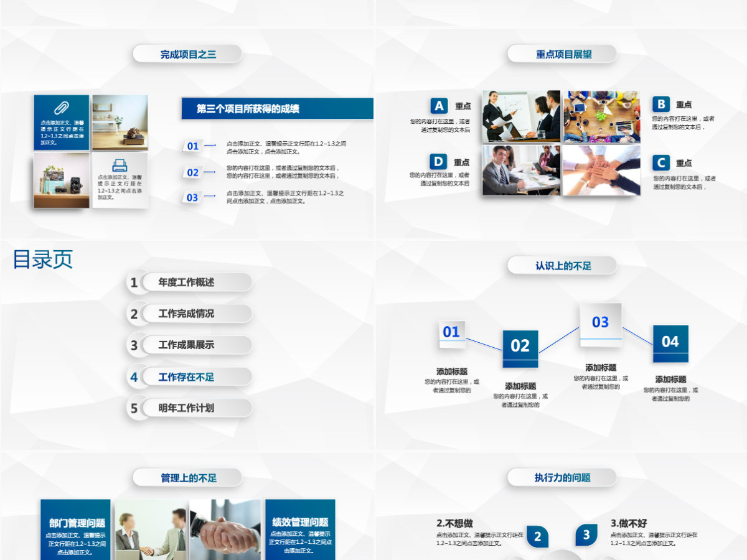
Task: Click the 01 tag beside first achievement line
Action: coord(194,146)
